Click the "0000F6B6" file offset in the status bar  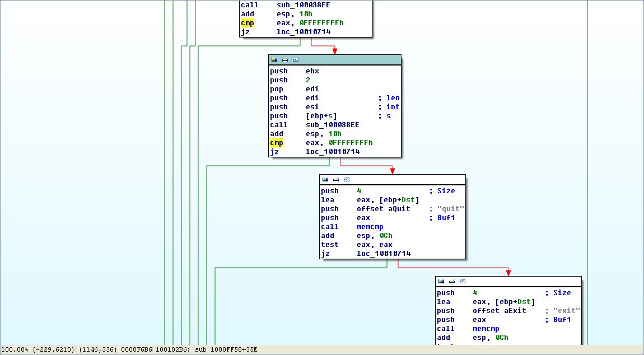[x=136, y=349]
